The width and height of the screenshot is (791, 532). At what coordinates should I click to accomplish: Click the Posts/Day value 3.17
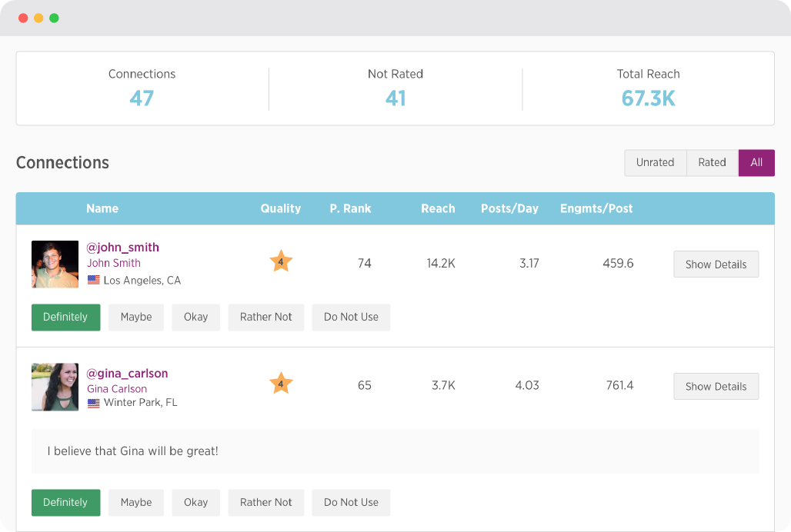529,264
